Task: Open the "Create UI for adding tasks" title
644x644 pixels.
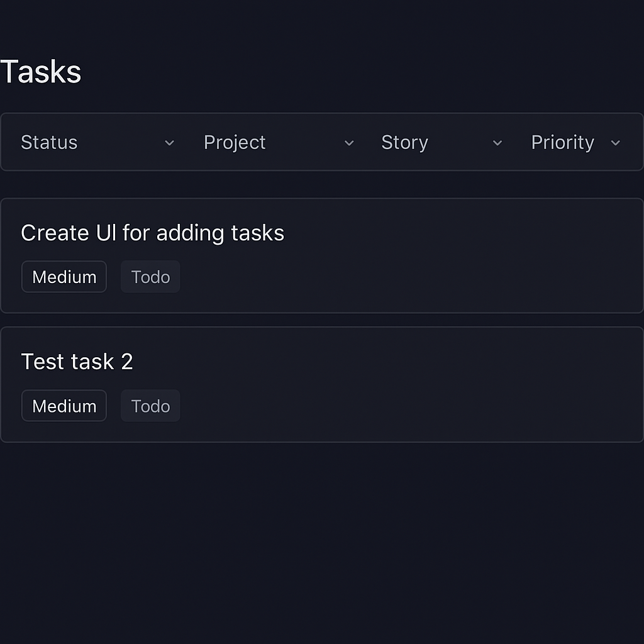Action: (152, 233)
